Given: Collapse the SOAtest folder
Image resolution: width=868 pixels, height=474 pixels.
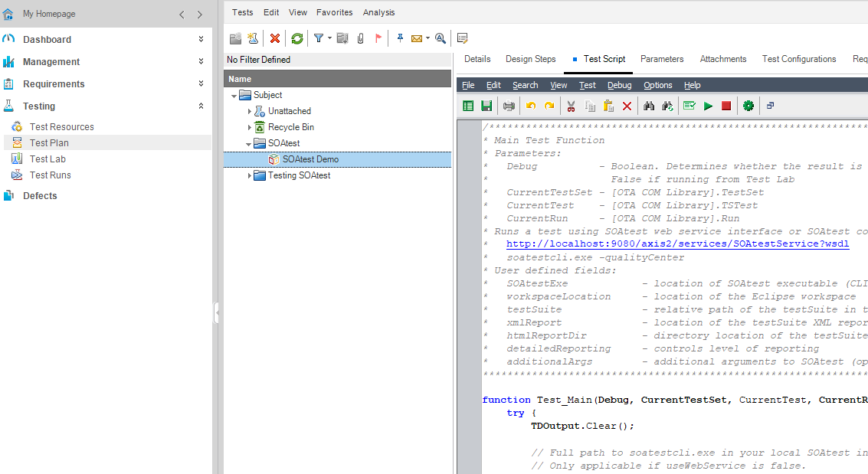Looking at the screenshot, I should [248, 144].
